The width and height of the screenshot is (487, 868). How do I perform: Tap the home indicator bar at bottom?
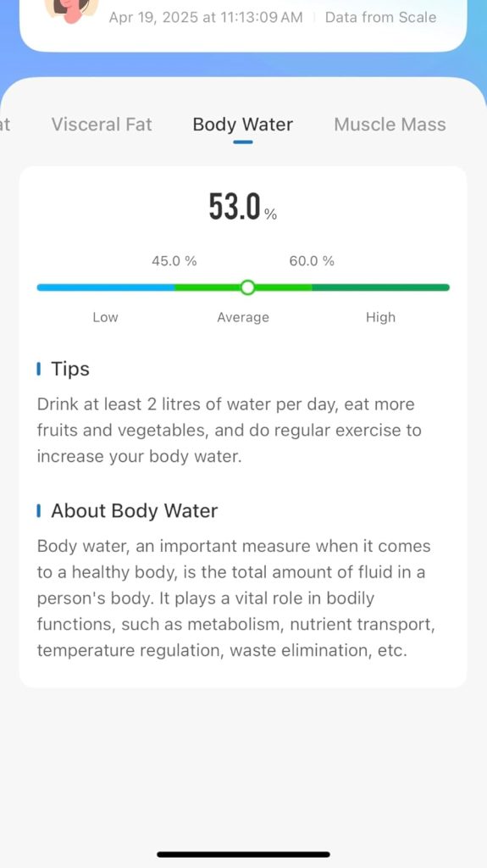[244, 854]
